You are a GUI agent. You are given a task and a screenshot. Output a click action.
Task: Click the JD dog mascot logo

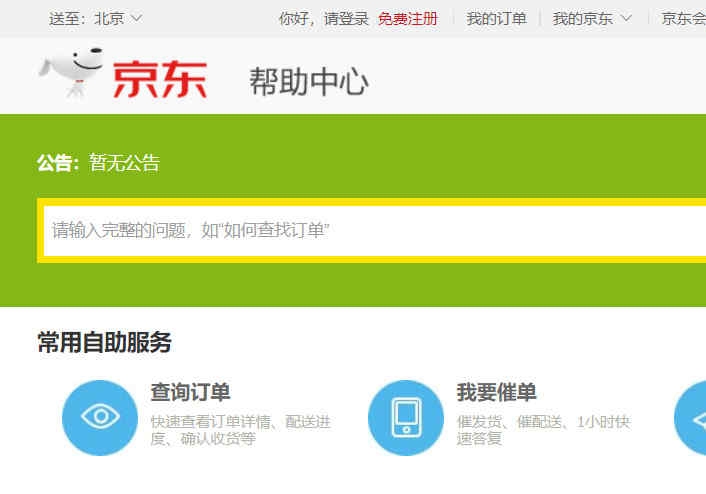tap(72, 73)
